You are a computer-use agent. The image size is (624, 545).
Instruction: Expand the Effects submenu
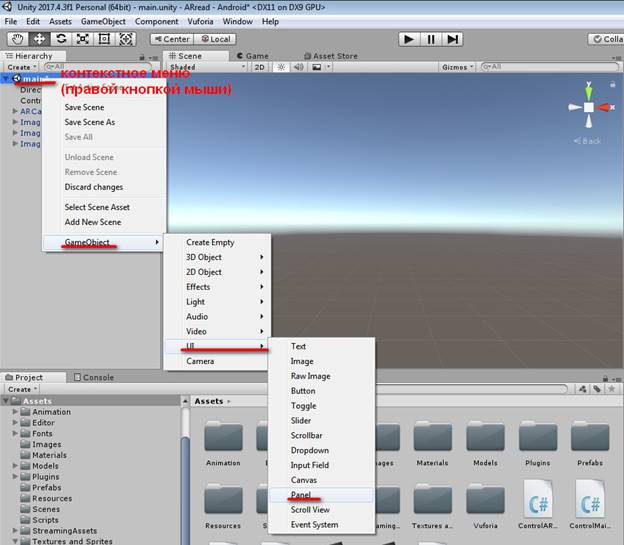click(217, 287)
